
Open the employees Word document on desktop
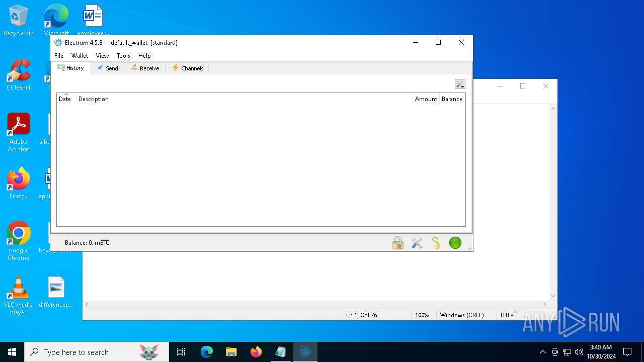pos(94,21)
